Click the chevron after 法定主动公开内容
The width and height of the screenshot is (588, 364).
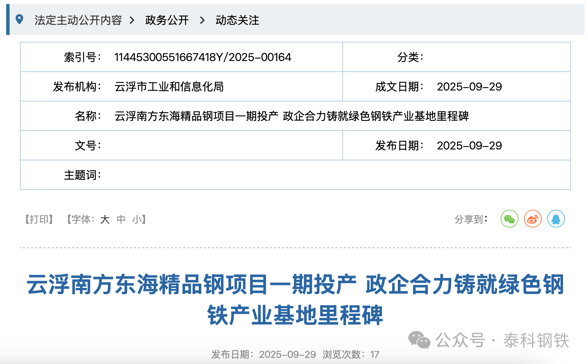(132, 21)
